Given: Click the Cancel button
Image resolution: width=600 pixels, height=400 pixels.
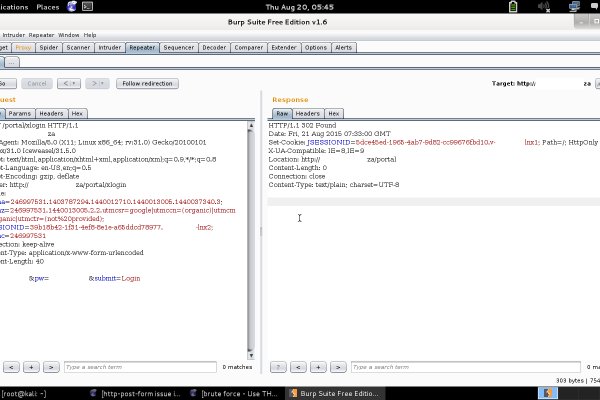Looking at the screenshot, I should coord(35,83).
